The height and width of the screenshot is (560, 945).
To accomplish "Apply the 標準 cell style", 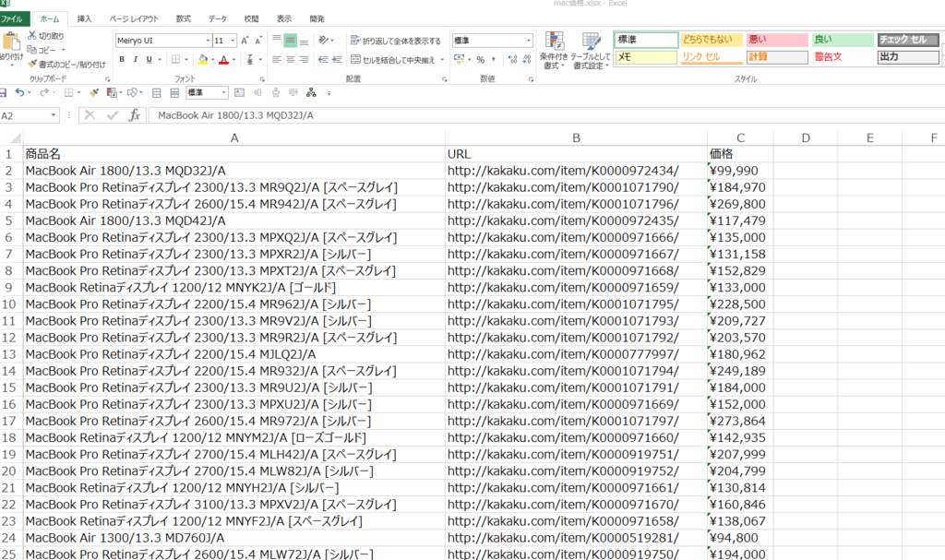I will point(646,40).
